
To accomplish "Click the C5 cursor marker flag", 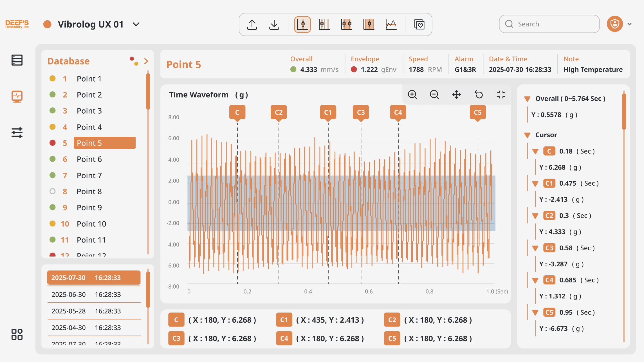I will [478, 113].
